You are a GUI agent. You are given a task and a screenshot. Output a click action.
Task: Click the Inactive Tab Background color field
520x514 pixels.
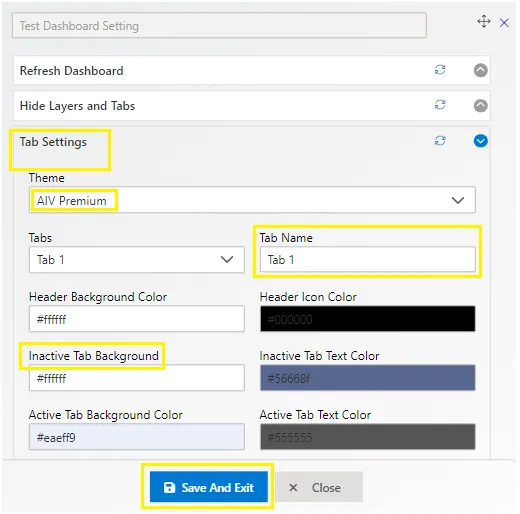point(137,378)
